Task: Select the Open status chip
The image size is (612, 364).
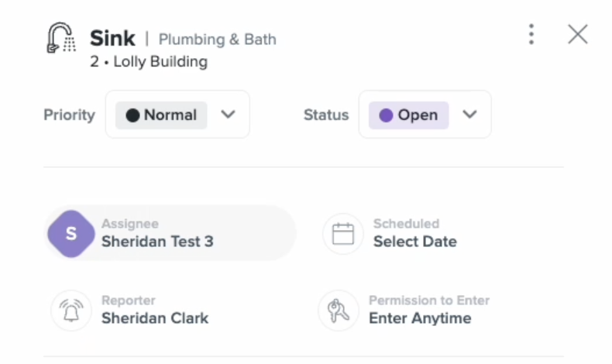Action: 409,115
